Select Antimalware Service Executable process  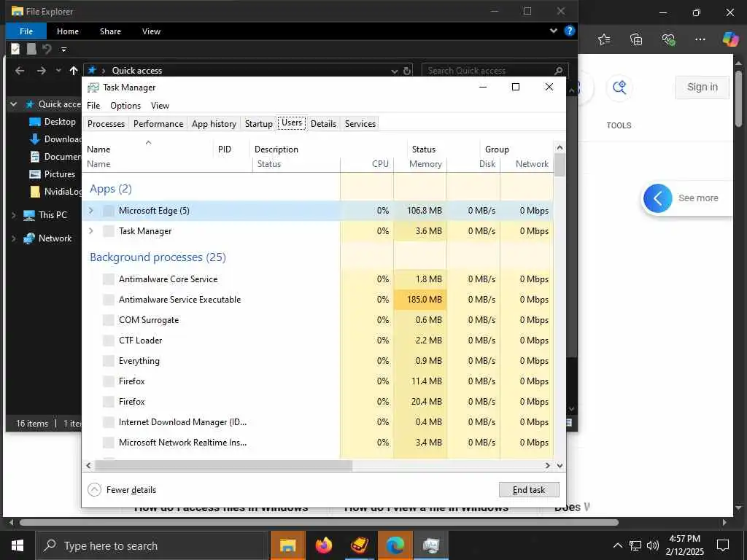[318, 300]
